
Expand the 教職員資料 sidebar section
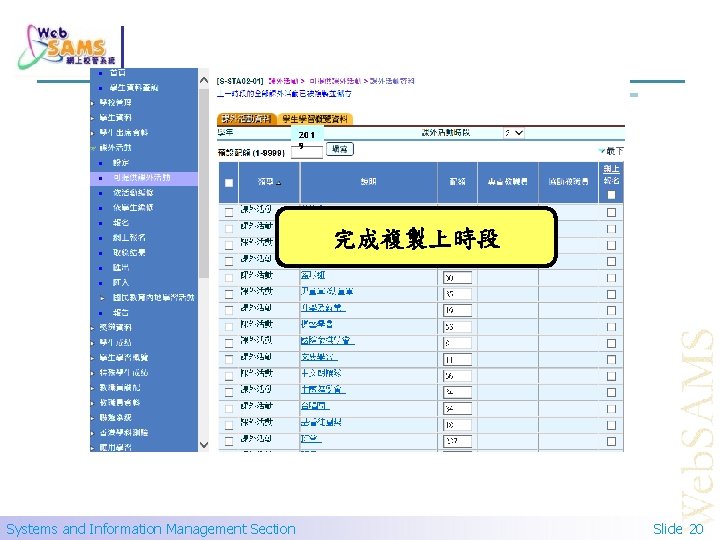[119, 402]
